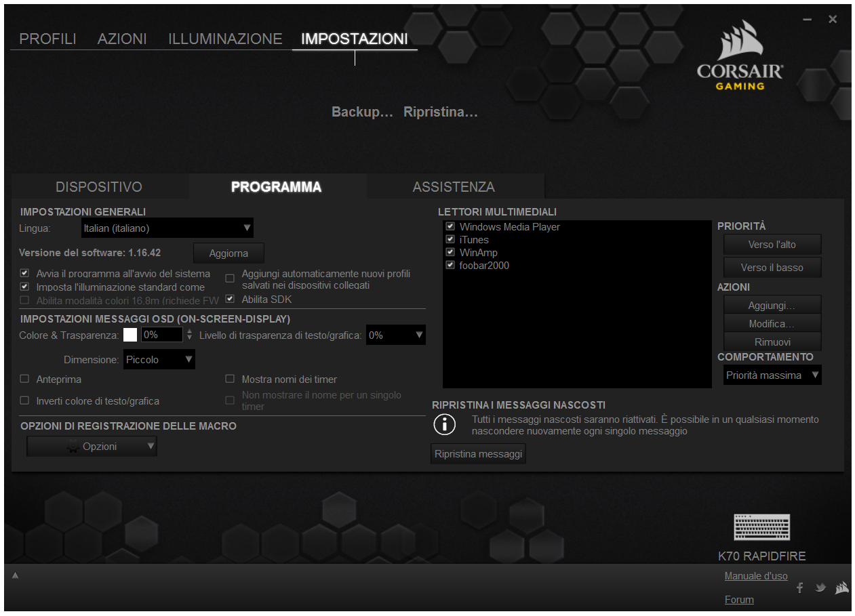Open the Comportamento 'Priorità massima' dropdown
This screenshot has height=616, width=855.
tap(772, 375)
